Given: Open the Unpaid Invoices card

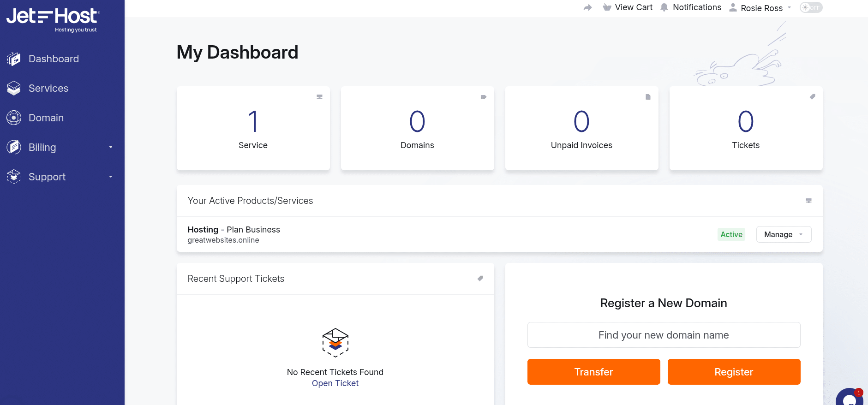Looking at the screenshot, I should 581,128.
